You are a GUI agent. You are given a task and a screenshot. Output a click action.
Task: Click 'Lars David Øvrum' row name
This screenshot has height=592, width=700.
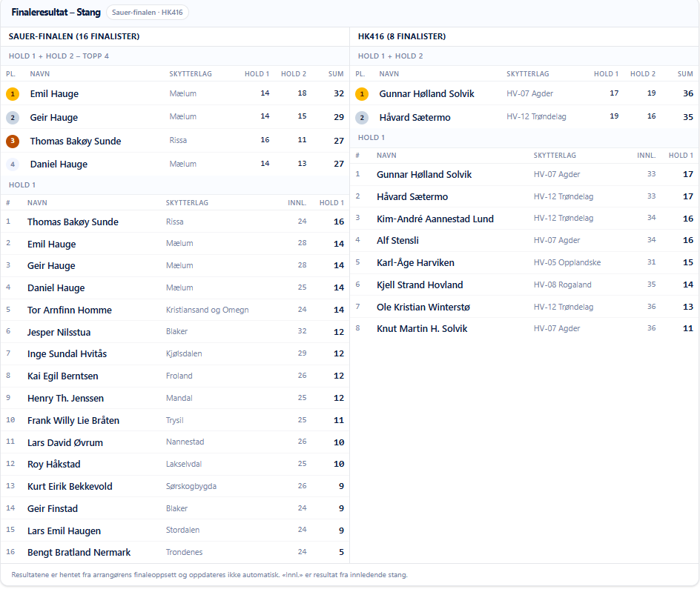[x=65, y=443]
